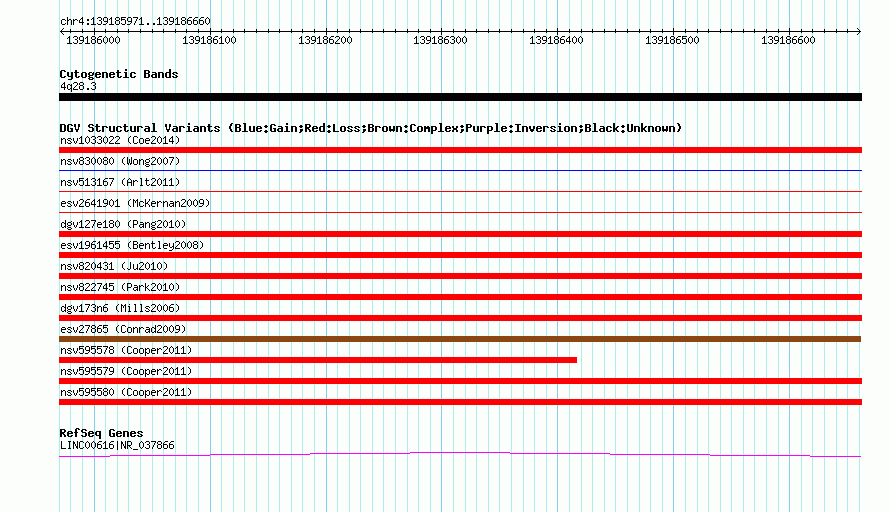Click the red loss bar under nsv595579
Image resolution: width=890 pixels, height=512 pixels.
(460, 381)
